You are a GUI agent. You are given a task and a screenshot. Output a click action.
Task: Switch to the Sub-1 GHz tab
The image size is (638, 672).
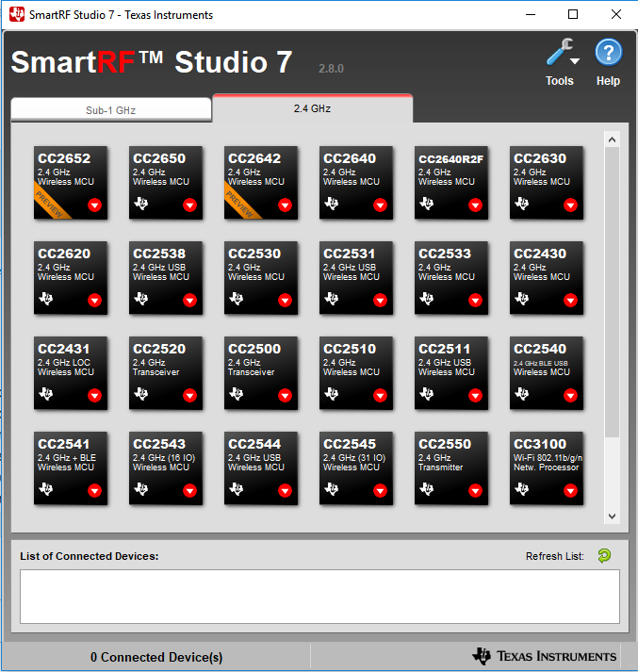click(x=111, y=110)
